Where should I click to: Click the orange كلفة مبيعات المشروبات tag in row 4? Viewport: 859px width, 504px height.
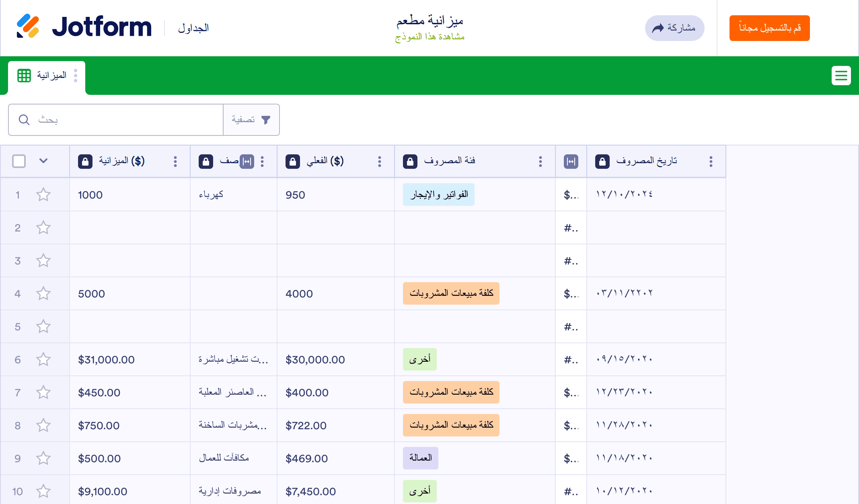click(451, 293)
